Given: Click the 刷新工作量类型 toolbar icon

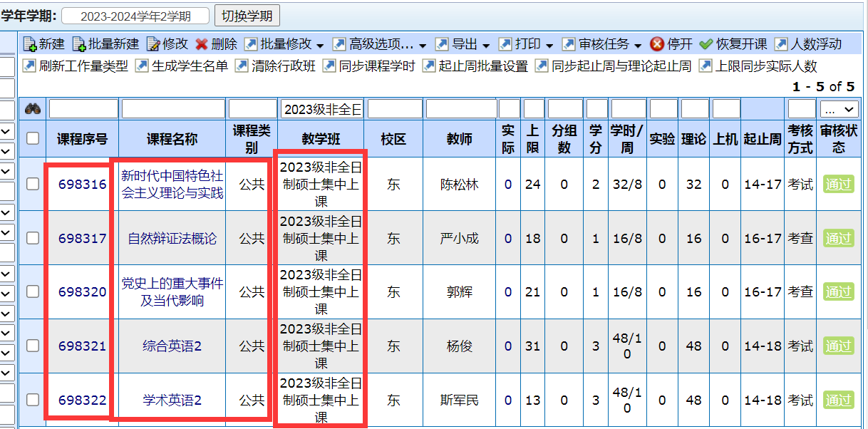Looking at the screenshot, I should pos(30,66).
